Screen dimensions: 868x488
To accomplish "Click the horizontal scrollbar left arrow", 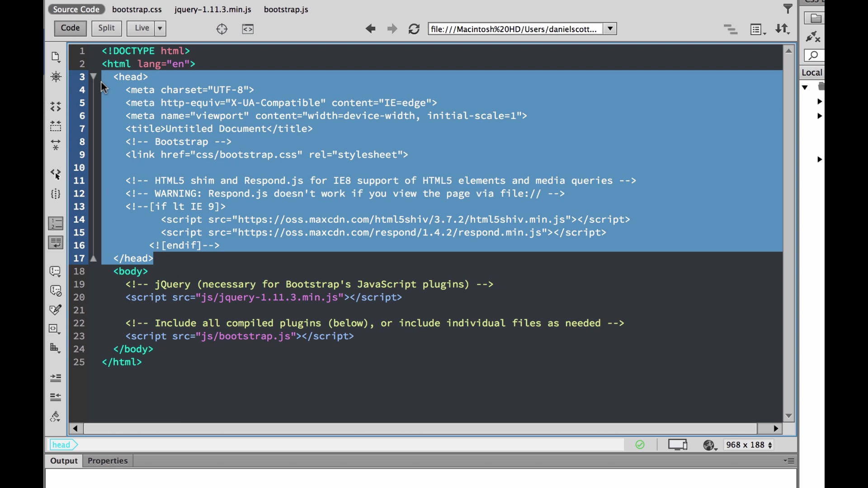I will click(x=75, y=428).
